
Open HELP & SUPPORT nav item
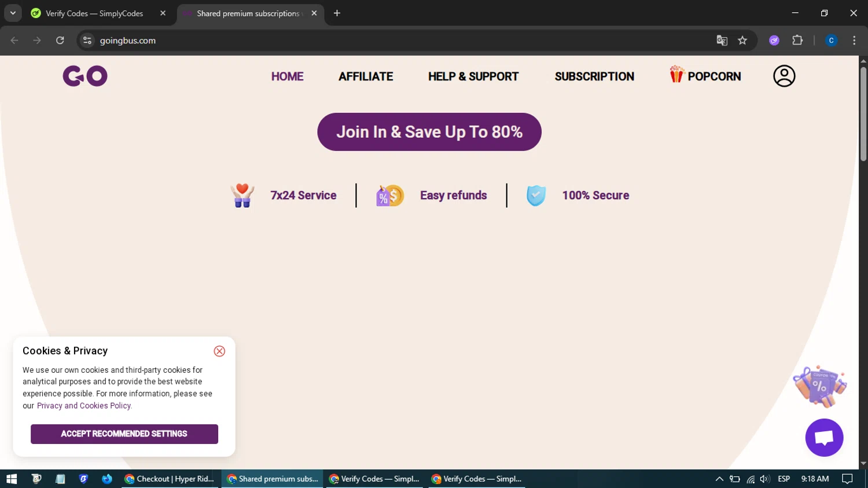[x=473, y=76]
